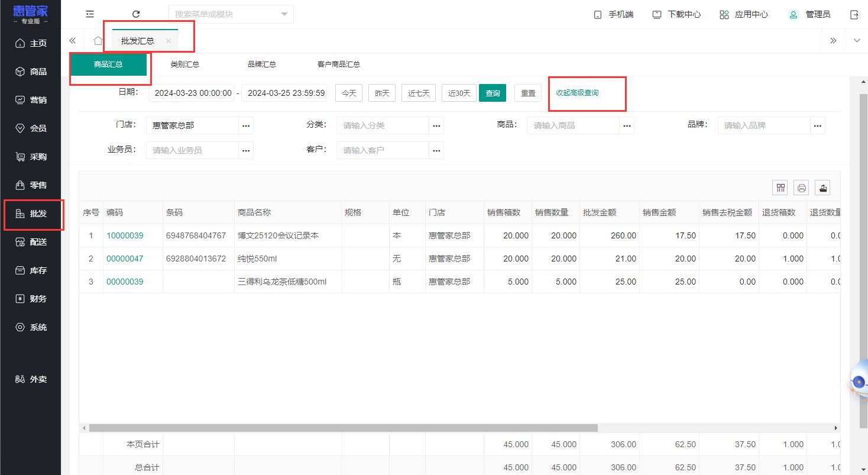Screen dimensions: 868x475
Task: Open the 会员 sidebar module
Action: (x=31, y=128)
